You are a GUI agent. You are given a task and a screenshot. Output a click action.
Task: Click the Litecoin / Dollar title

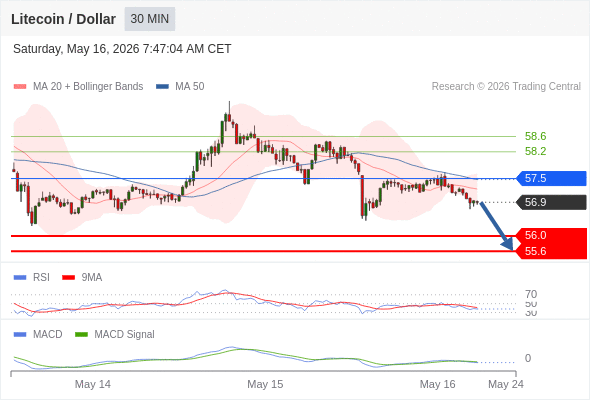point(63,19)
